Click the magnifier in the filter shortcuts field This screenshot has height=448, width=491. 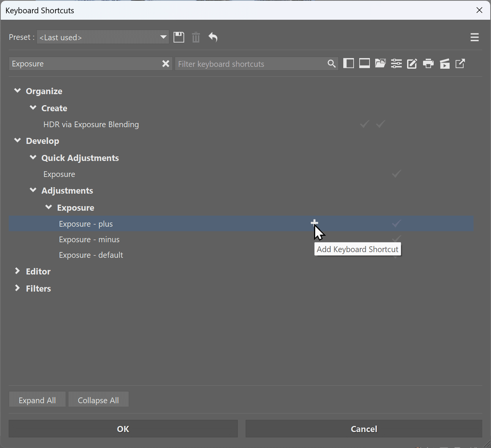(332, 64)
